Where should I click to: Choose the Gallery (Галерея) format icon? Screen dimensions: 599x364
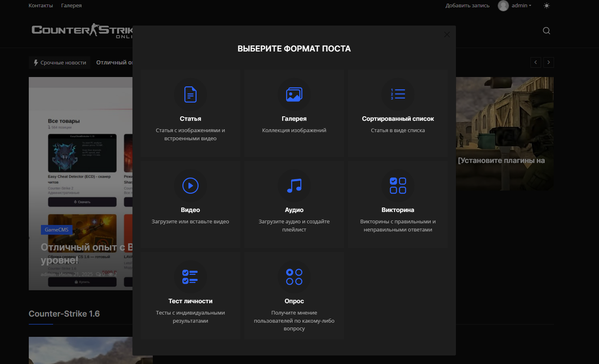(x=294, y=94)
